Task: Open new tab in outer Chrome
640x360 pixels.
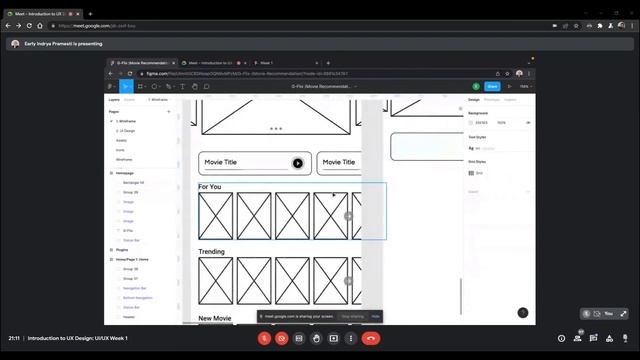Action: point(90,14)
